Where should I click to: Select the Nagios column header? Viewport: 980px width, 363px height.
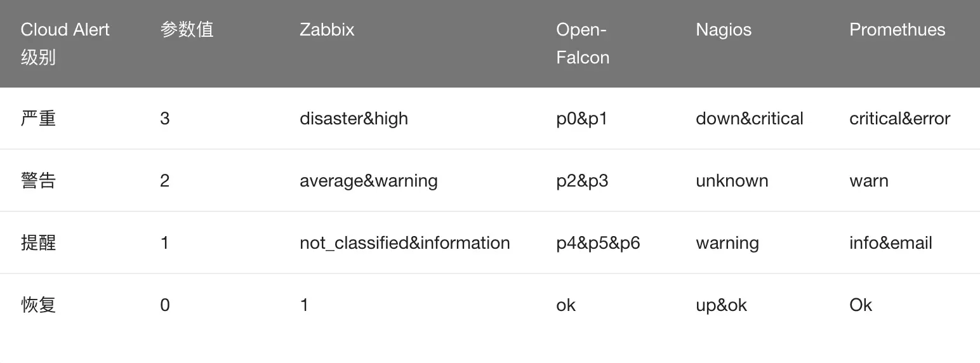723,30
